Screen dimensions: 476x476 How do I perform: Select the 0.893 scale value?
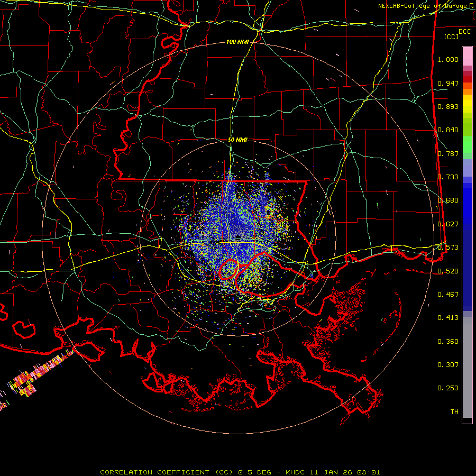click(x=448, y=106)
